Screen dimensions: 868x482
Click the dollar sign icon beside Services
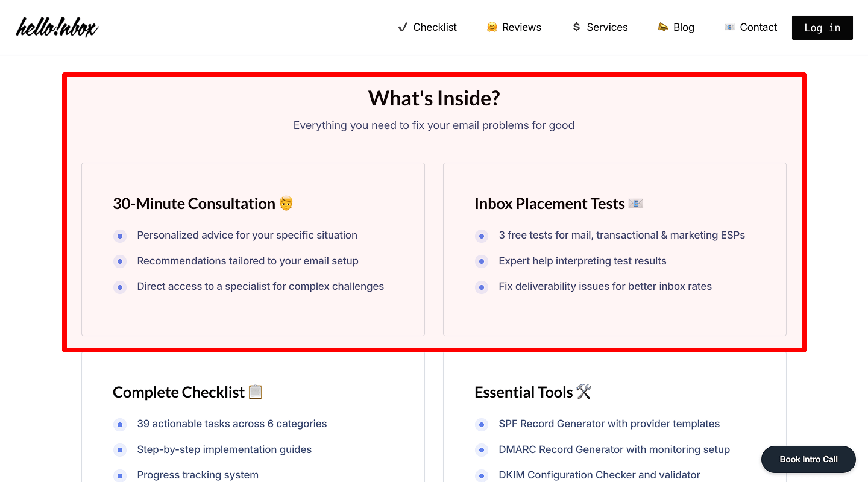576,27
